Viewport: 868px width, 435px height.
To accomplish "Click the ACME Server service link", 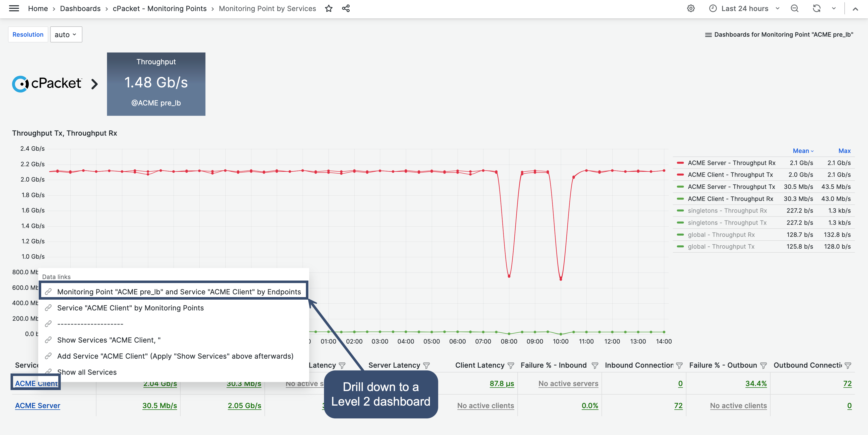I will 37,406.
